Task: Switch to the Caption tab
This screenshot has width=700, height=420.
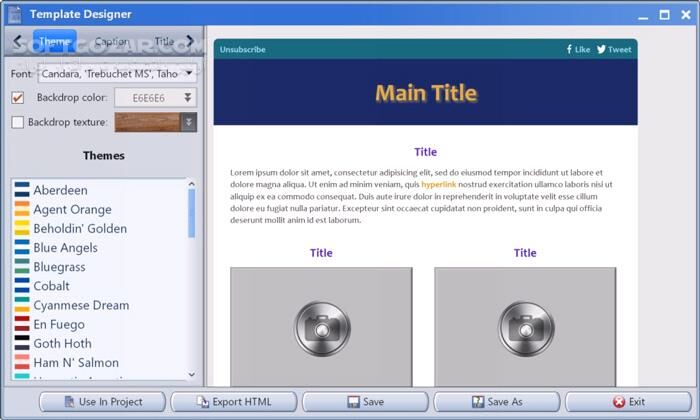Action: [x=111, y=42]
